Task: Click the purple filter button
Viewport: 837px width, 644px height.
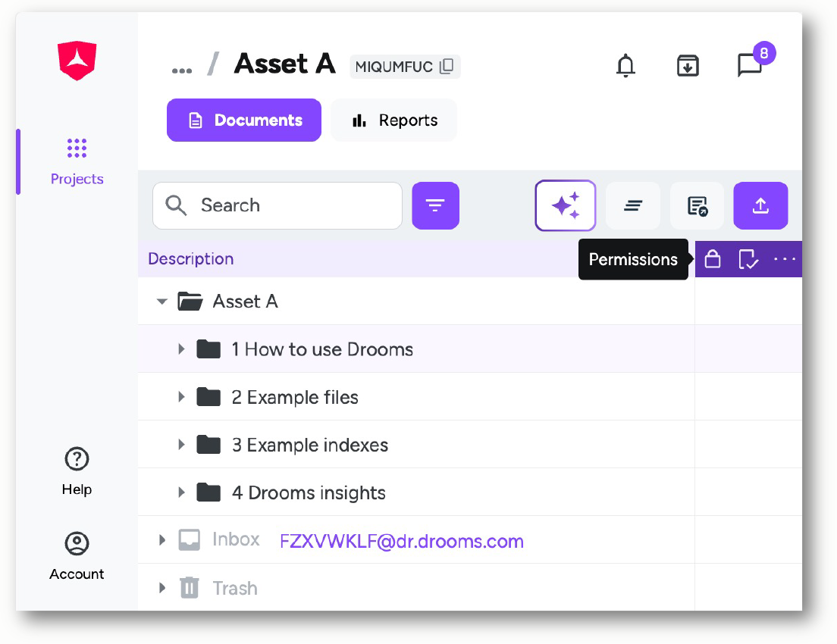Action: [436, 205]
